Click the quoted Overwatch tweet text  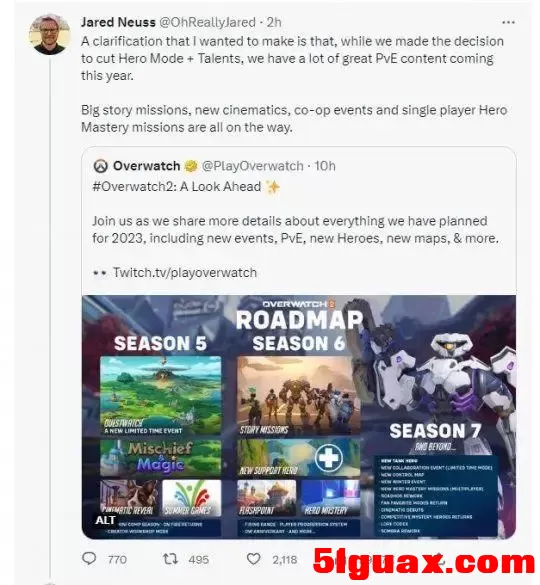click(295, 229)
